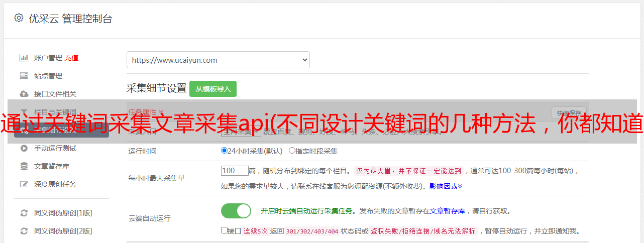Tick the 接口 checkbox for pause notification
The width and height of the screenshot is (644, 243).
point(224,231)
